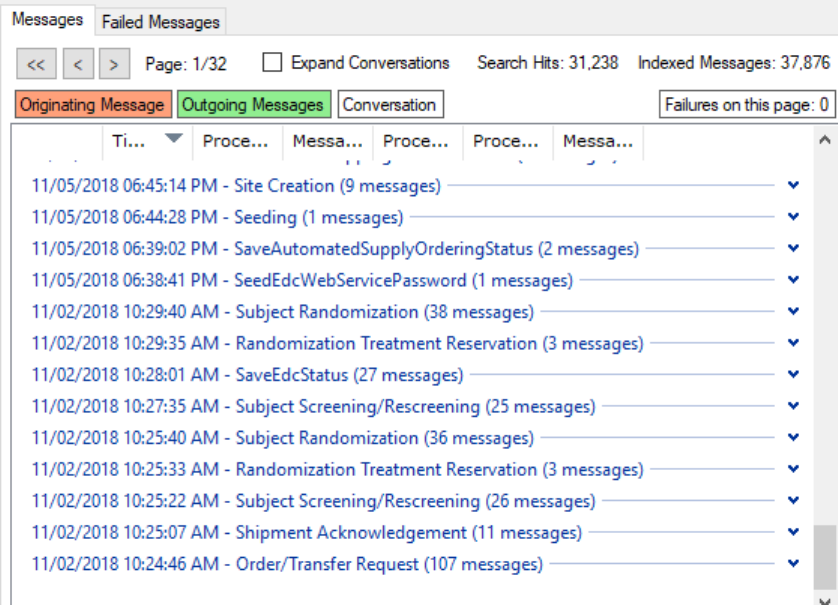Click the Failures on this page indicator

click(746, 104)
